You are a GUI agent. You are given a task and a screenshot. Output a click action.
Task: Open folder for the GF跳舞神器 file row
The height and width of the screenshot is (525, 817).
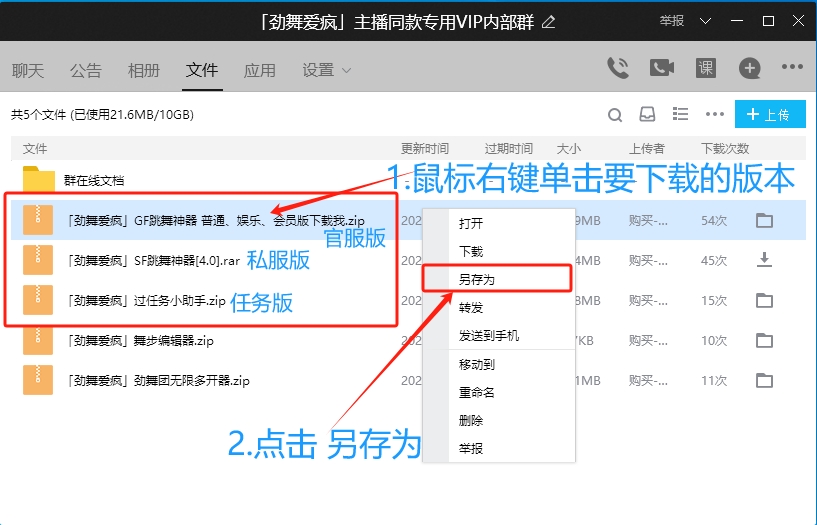point(764,220)
